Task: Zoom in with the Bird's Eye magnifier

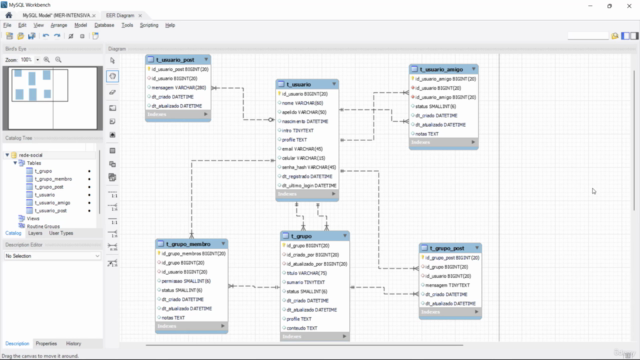Action: (47, 60)
